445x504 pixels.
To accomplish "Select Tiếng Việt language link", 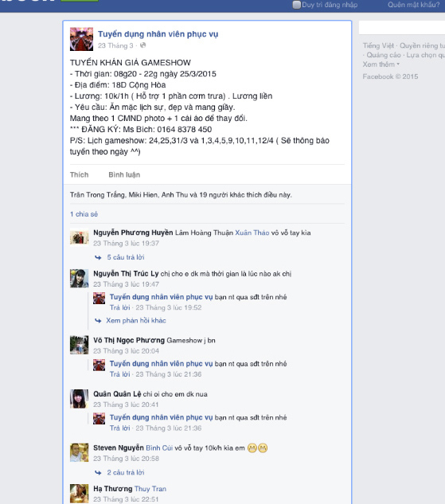I will coord(378,45).
